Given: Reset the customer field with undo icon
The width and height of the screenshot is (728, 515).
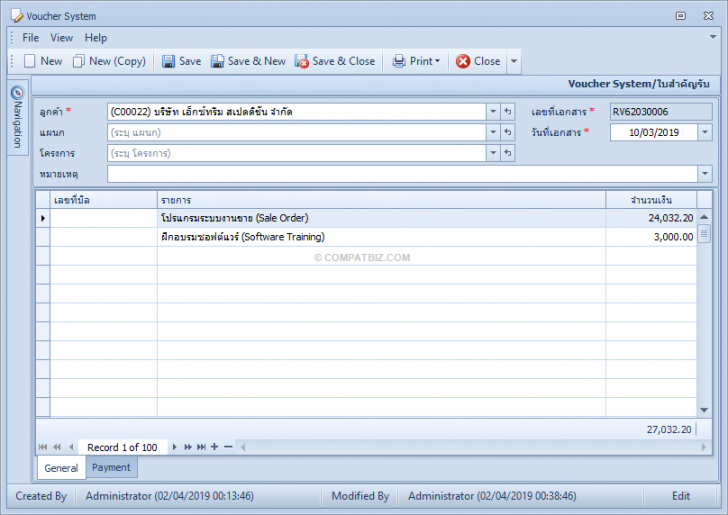Looking at the screenshot, I should pos(508,112).
